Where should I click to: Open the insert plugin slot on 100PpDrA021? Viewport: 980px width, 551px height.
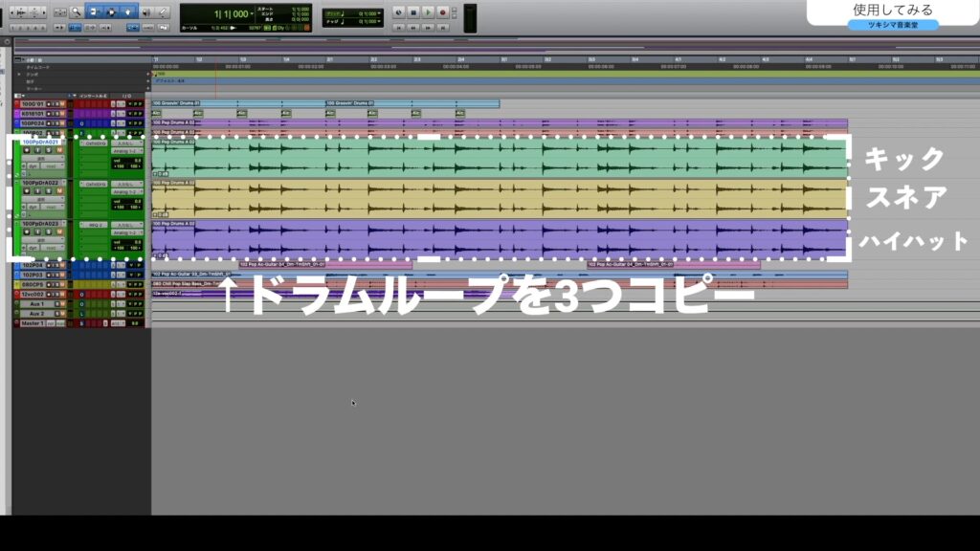tap(94, 143)
